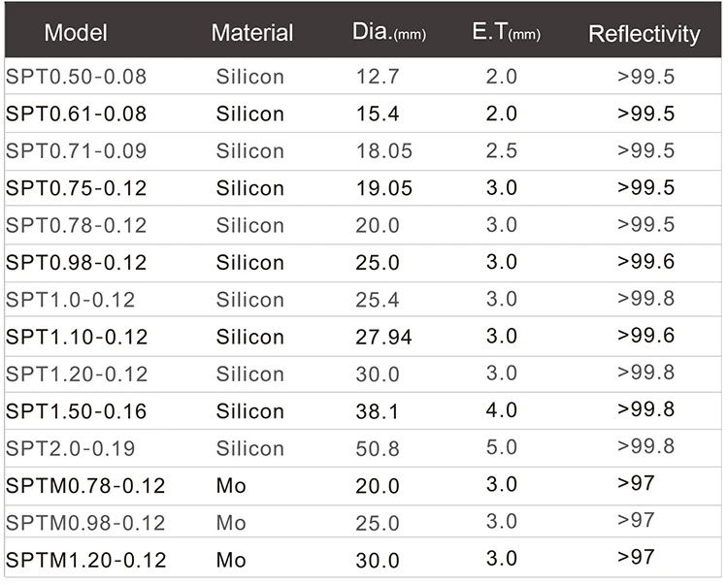Click the 50.8 diameter value
The image size is (728, 585).
pos(378,448)
